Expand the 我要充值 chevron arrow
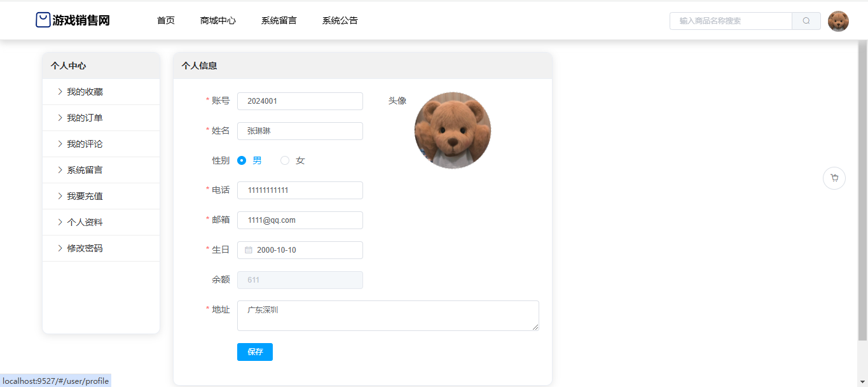 point(60,196)
